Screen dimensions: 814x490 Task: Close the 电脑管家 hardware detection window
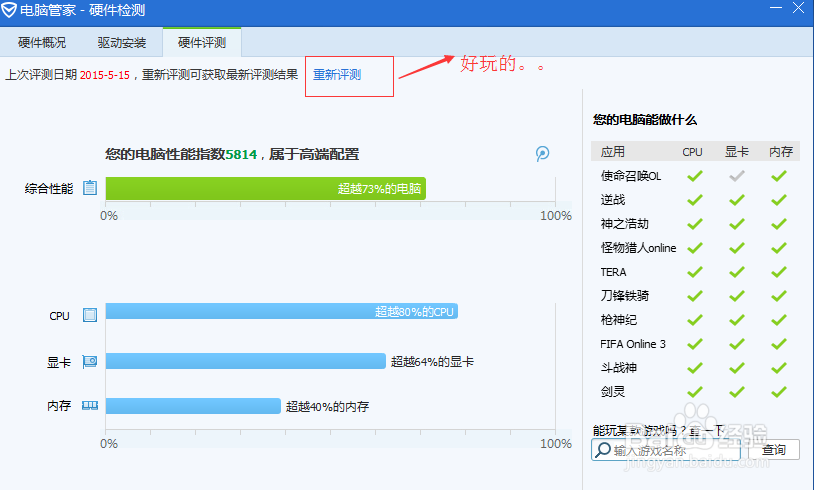(x=798, y=8)
